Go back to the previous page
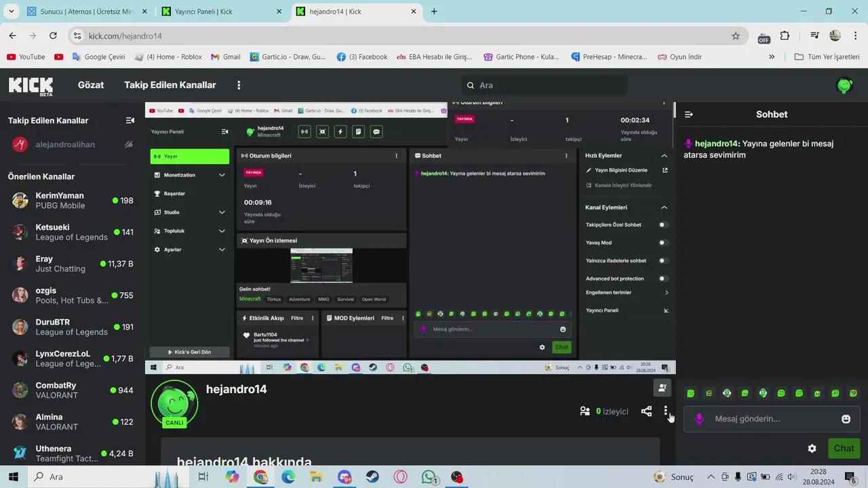Screen dimensions: 868x488 coord(12,36)
